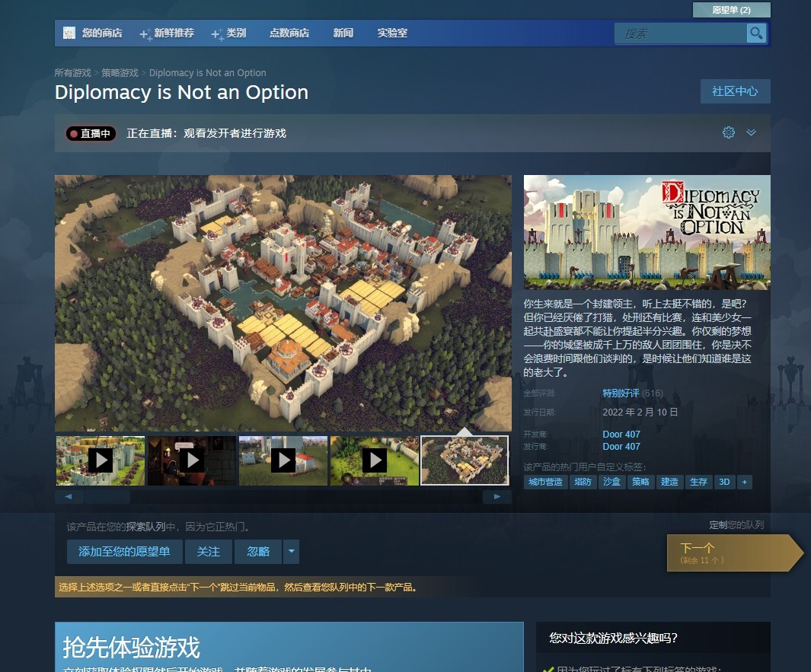
Task: Collapse the live broadcast panel chevron
Action: [x=751, y=132]
